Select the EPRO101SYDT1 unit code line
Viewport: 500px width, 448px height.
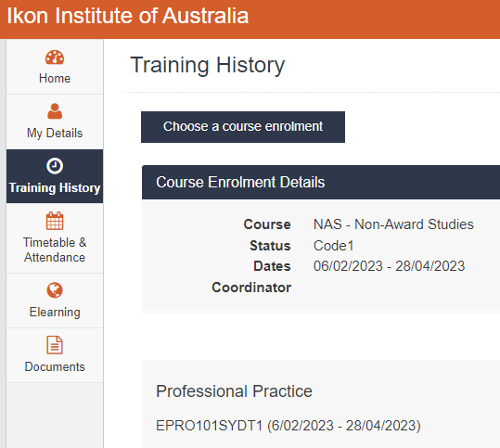tap(288, 426)
